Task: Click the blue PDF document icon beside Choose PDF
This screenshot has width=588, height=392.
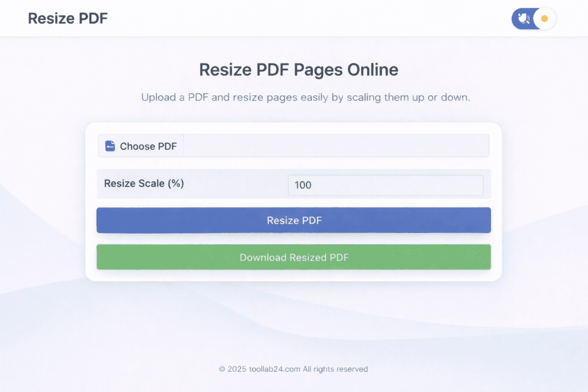Action: 109,146
